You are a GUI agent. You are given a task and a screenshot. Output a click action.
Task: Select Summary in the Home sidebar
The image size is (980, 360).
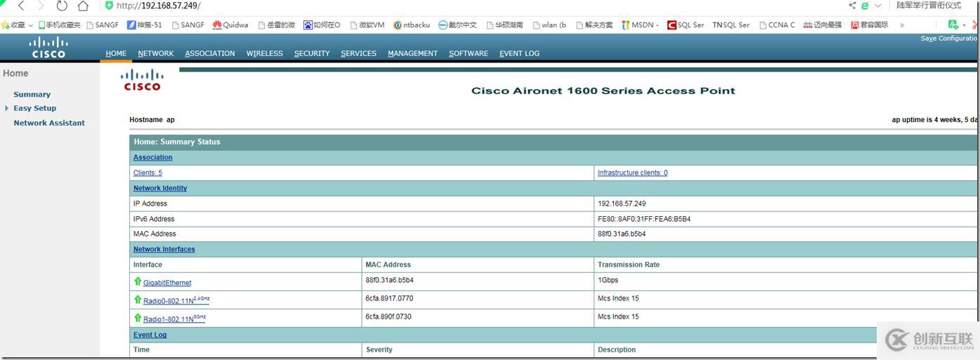(x=32, y=94)
